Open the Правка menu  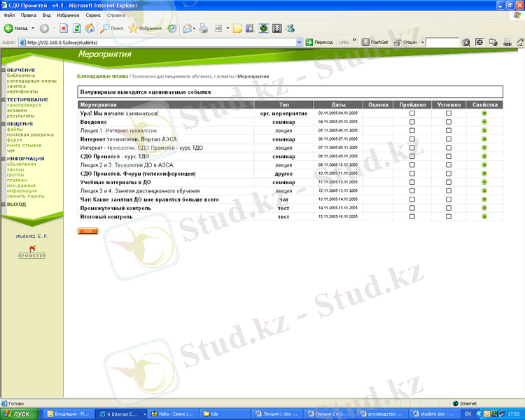tap(29, 15)
